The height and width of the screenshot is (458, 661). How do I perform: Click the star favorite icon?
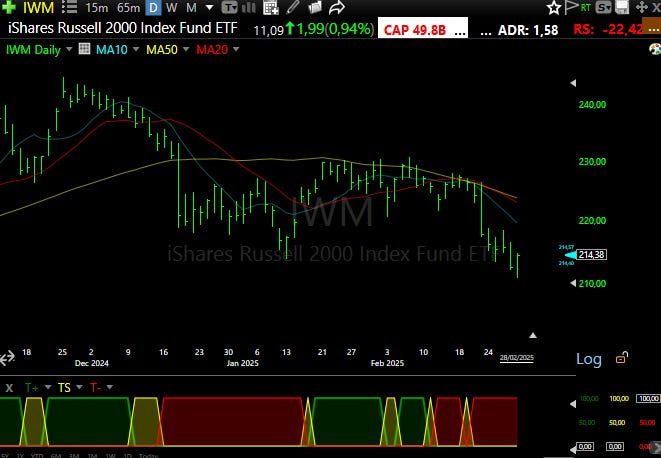coord(554,8)
